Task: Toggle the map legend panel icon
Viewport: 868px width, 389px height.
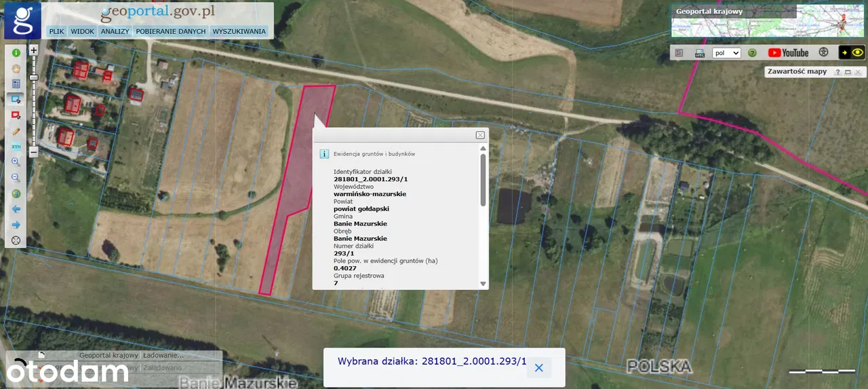Action: click(x=679, y=53)
